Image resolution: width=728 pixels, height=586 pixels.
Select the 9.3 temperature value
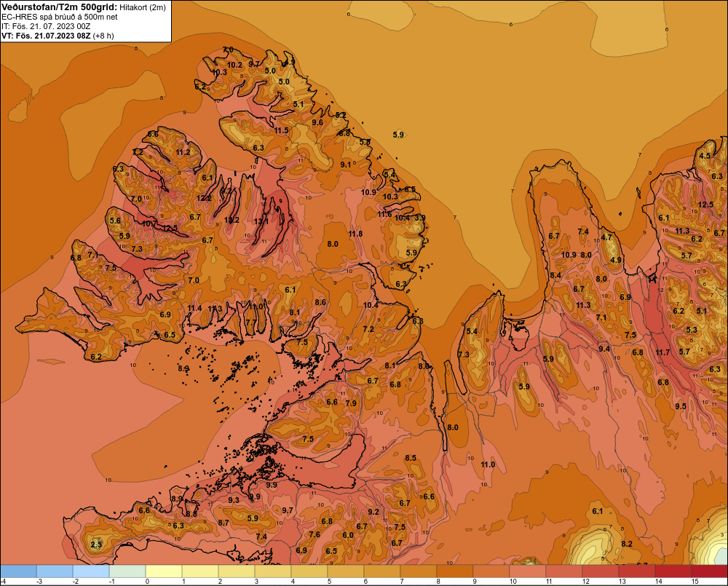point(234,500)
